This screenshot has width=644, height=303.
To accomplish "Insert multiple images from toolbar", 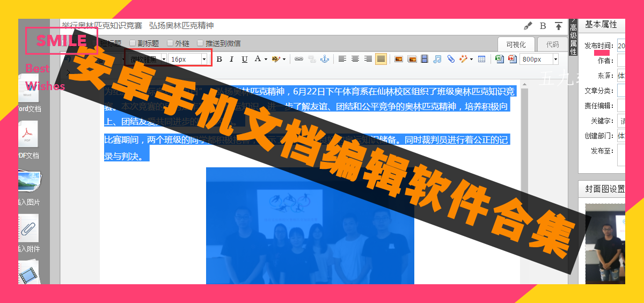I will 412,59.
